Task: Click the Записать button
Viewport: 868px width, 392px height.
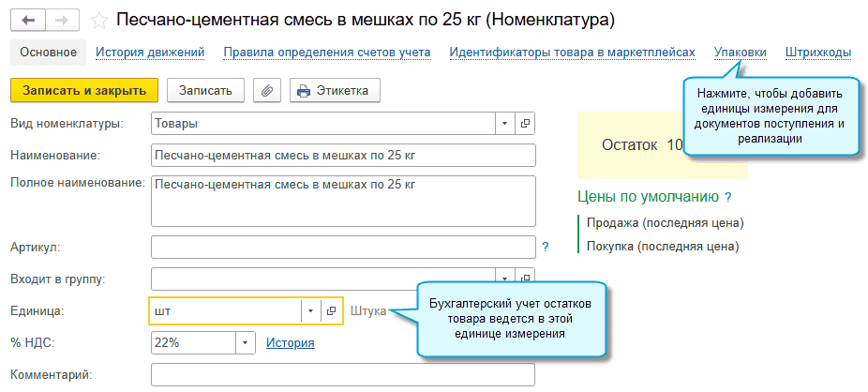Action: coord(205,91)
